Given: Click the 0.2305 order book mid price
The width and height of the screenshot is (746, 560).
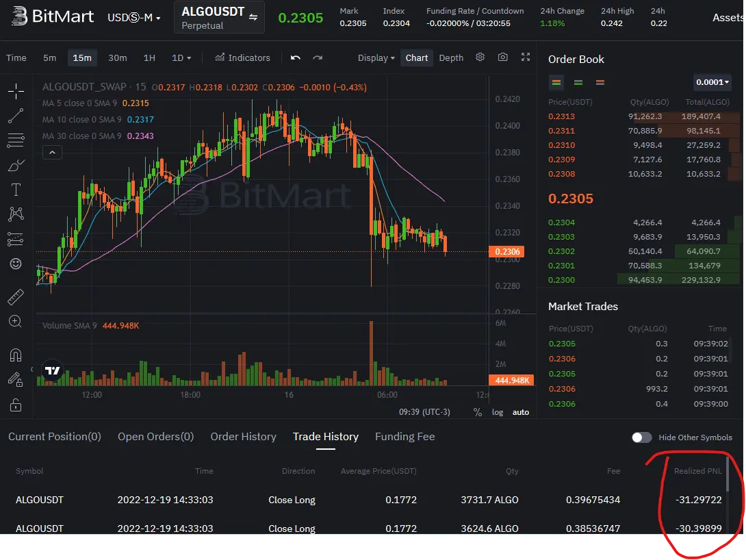Looking at the screenshot, I should tap(570, 199).
